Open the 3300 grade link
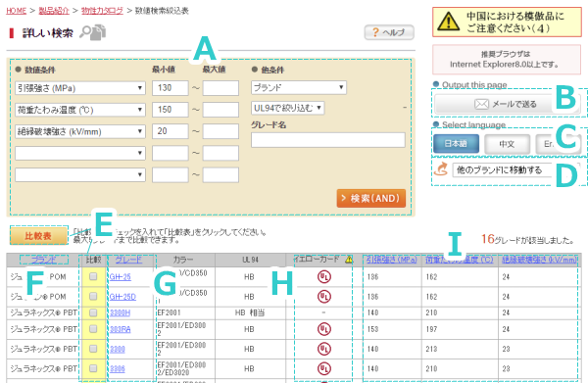 click(x=118, y=350)
